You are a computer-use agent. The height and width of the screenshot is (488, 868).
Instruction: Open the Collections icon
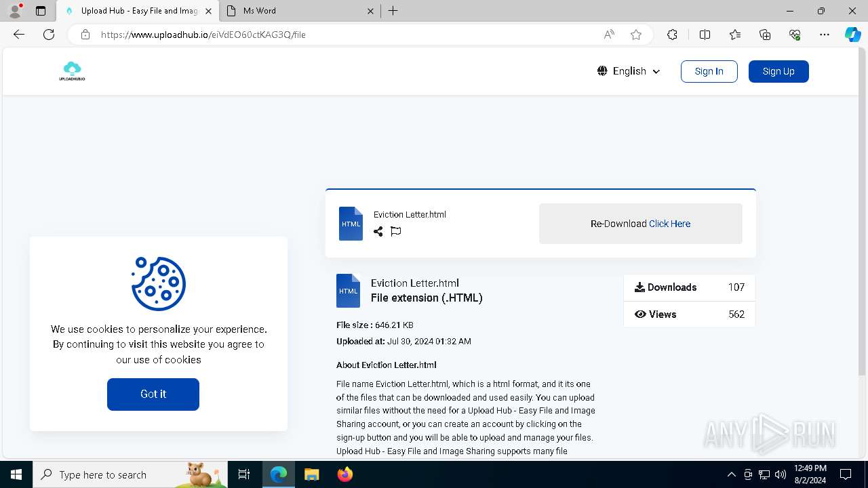tap(765, 35)
